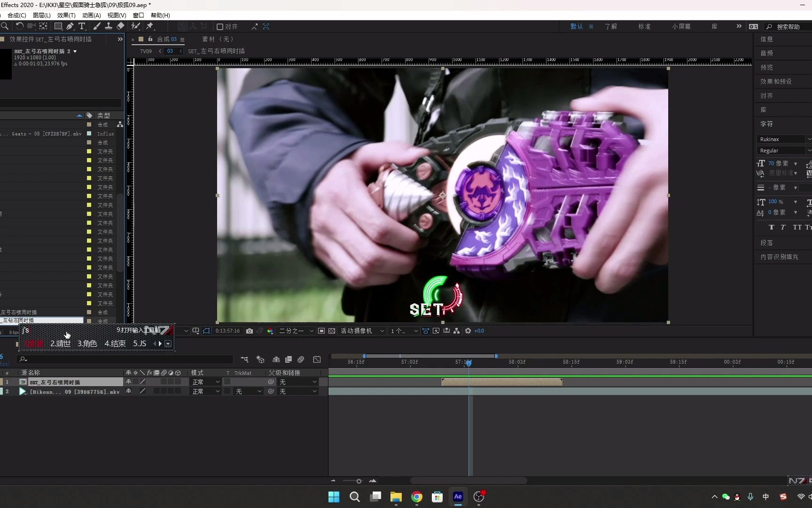Switch to 标准 workspace
The width and height of the screenshot is (812, 508).
click(x=644, y=27)
